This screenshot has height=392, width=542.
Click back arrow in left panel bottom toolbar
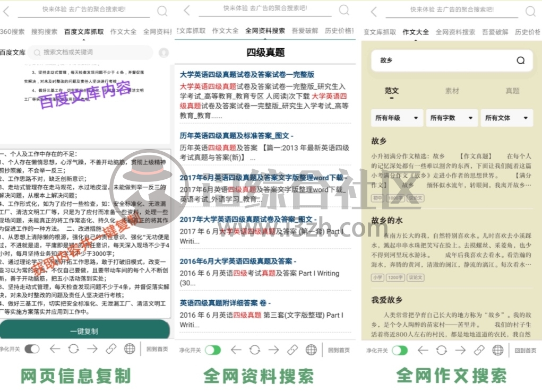click(x=55, y=349)
